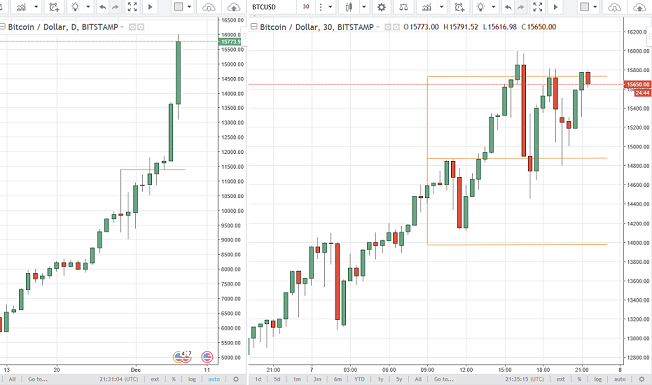Select 1y range on right chart
The height and width of the screenshot is (385, 652).
click(380, 379)
